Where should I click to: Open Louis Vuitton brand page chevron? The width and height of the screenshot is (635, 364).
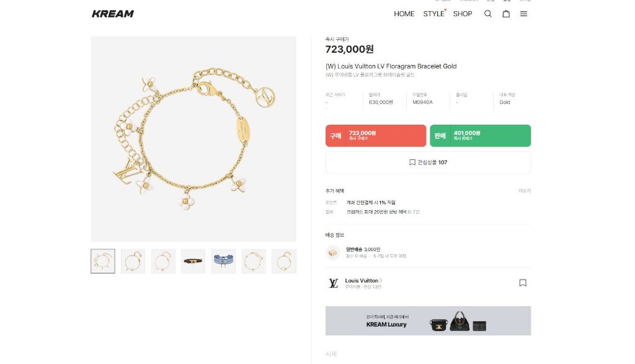(x=381, y=280)
